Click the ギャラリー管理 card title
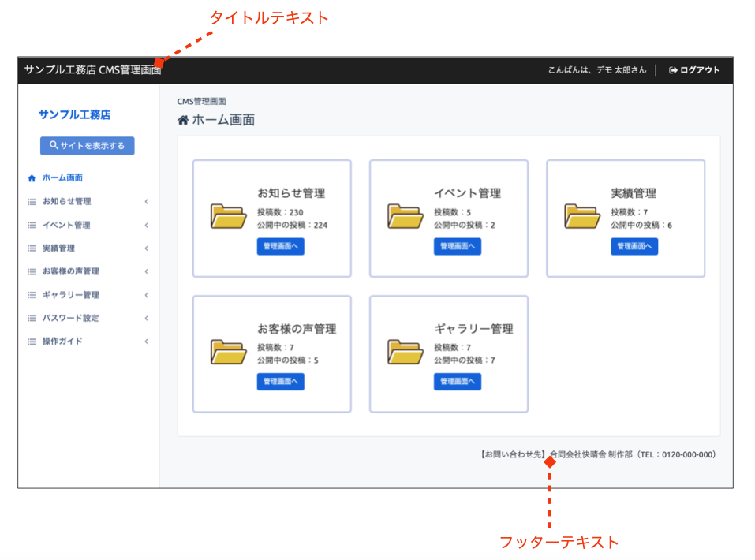This screenshot has width=755, height=560. pos(474,329)
